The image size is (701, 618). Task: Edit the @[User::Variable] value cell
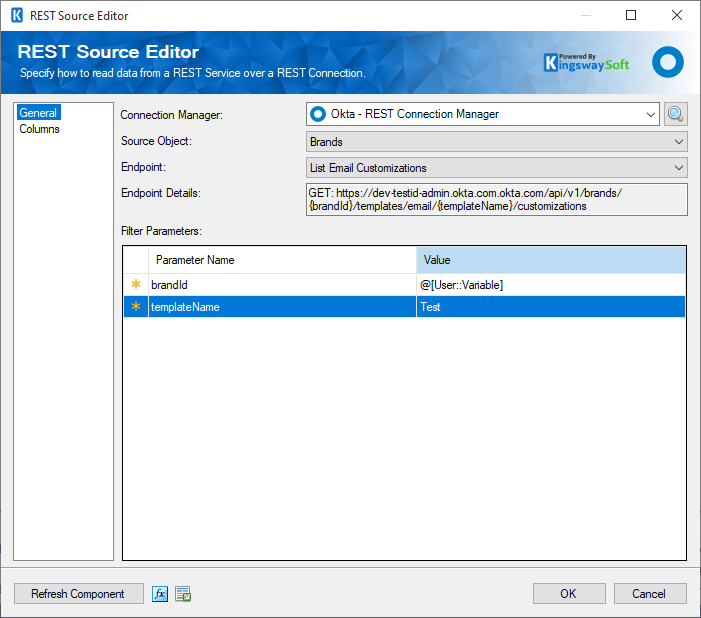click(551, 284)
